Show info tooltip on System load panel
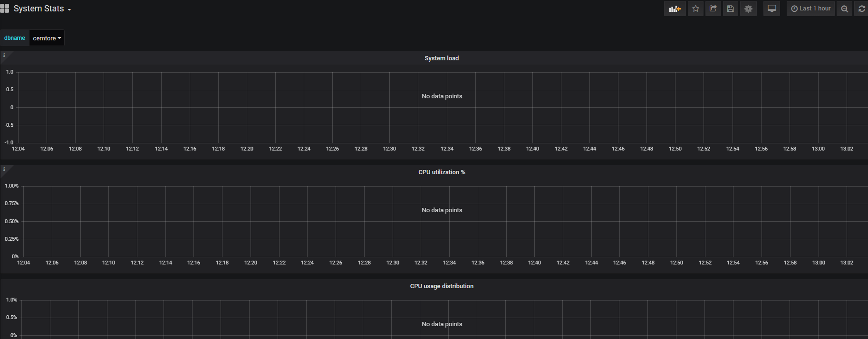This screenshot has width=868, height=339. [x=4, y=56]
